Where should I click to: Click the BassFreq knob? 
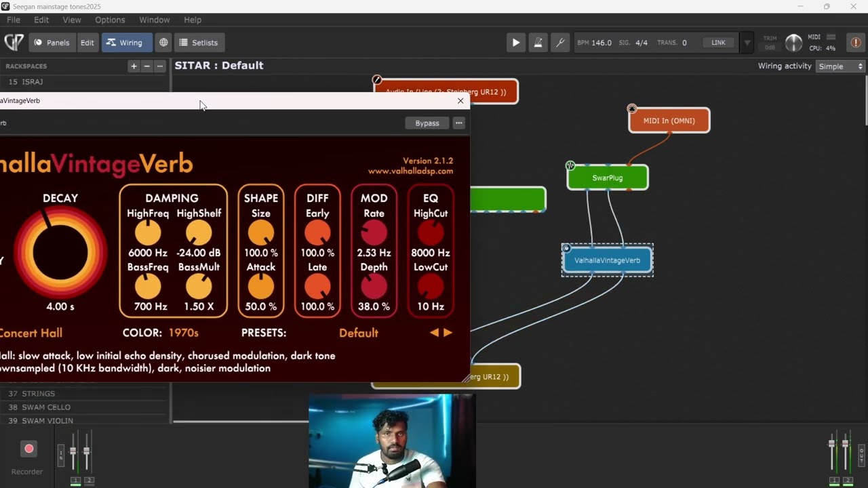pyautogui.click(x=147, y=287)
